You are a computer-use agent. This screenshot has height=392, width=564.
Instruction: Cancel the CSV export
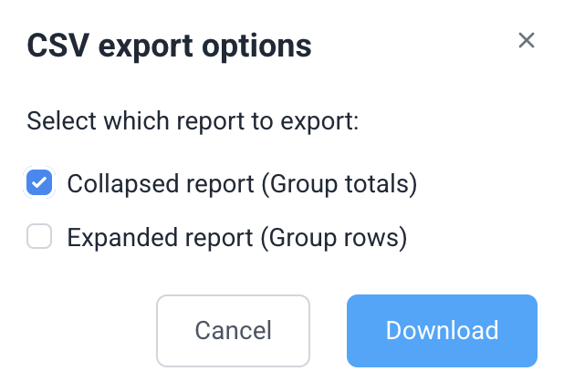[234, 330]
